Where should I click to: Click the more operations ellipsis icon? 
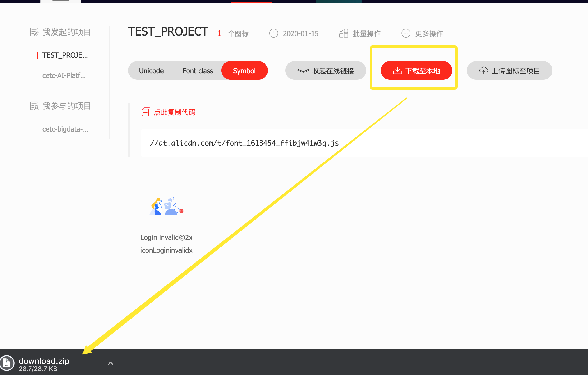click(x=406, y=33)
